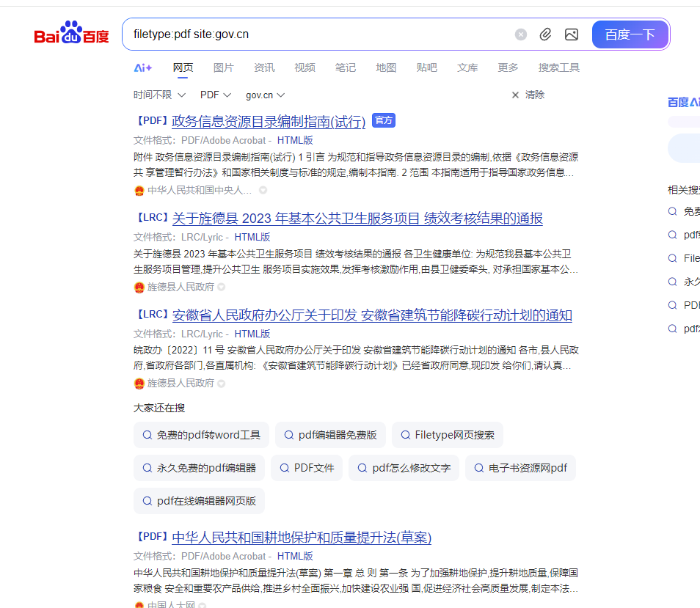700x608 pixels.
Task: Click snippet text starting 皖政办〔2022〕11 号
Action: [357, 358]
